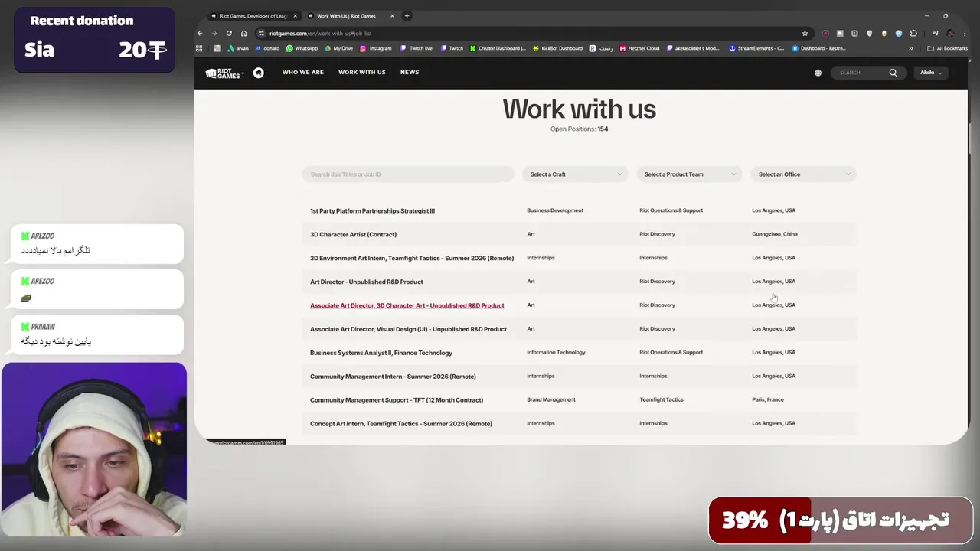Expand the Select a Craft dropdown
Viewport: 980px width, 551px height.
575,174
